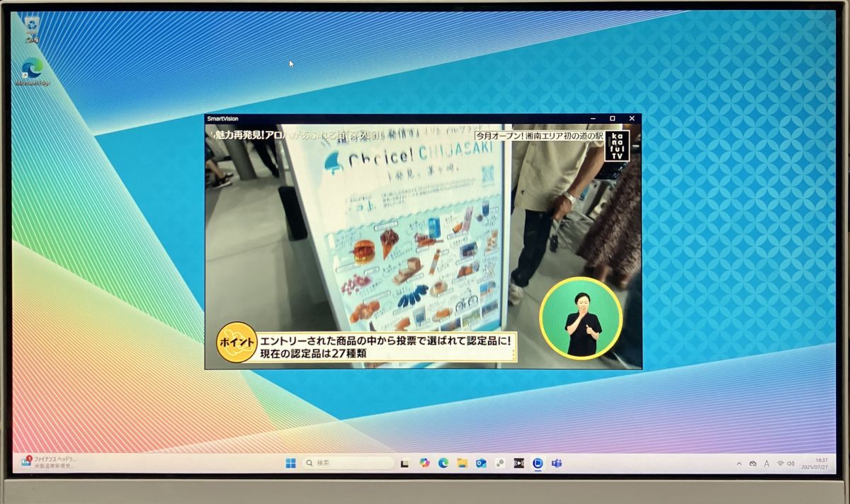Open Task View from the taskbar
850x504 pixels.
(405, 463)
